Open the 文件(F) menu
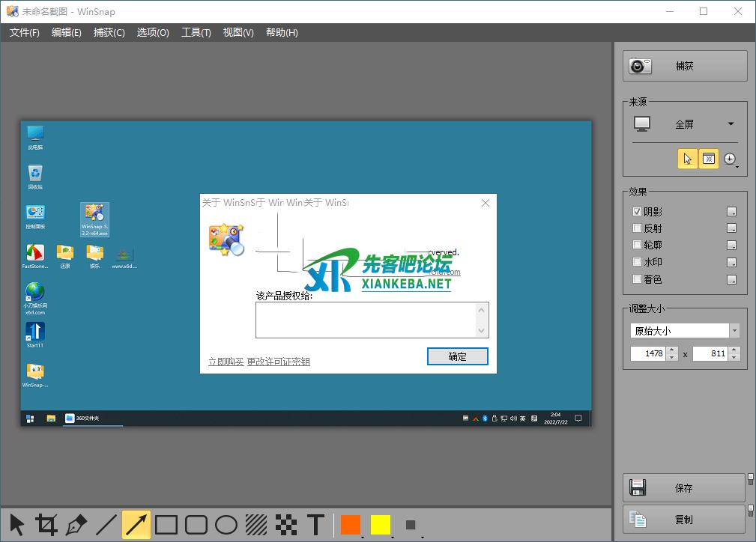This screenshot has height=542, width=756. [24, 33]
